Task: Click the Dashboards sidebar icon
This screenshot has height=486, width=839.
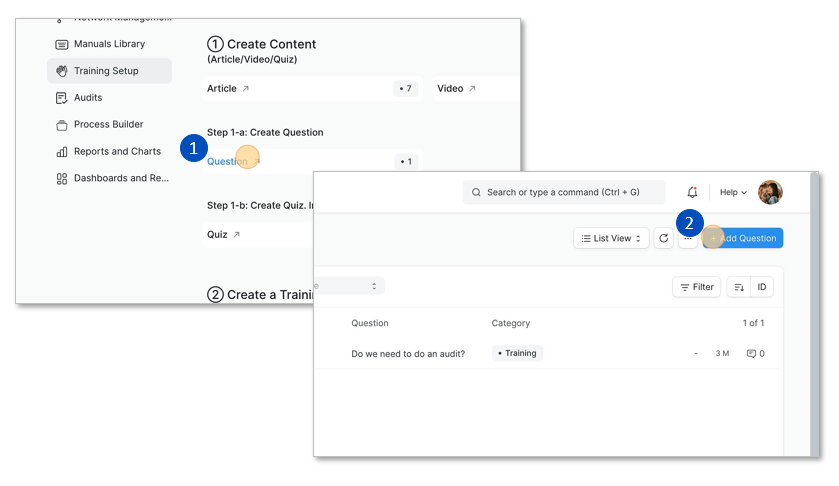Action: click(x=62, y=179)
